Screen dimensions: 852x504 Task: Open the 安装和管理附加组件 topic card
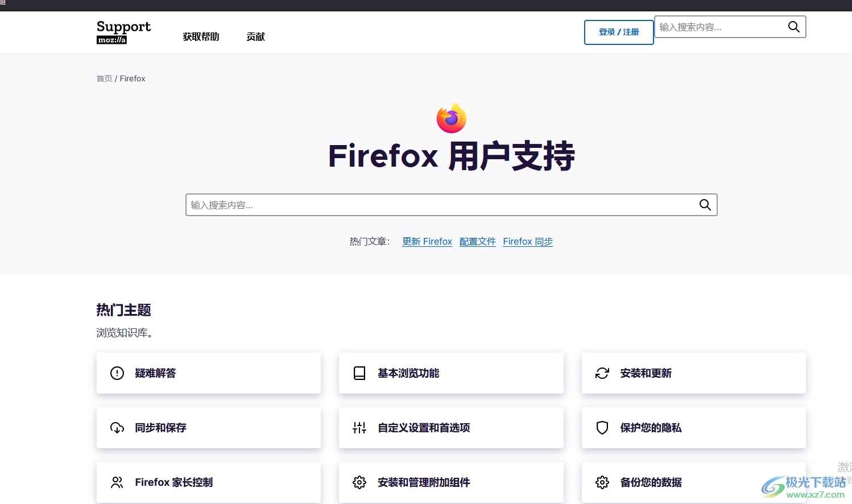pos(451,482)
